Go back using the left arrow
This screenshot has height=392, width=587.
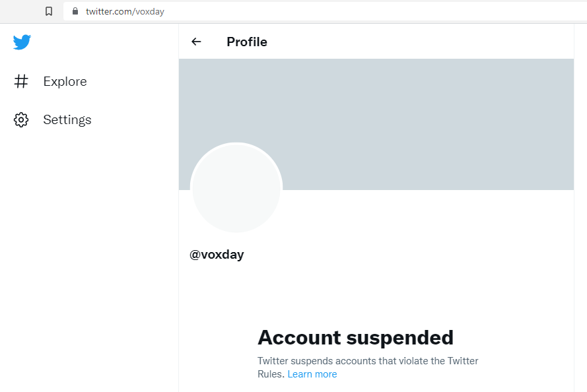[196, 42]
